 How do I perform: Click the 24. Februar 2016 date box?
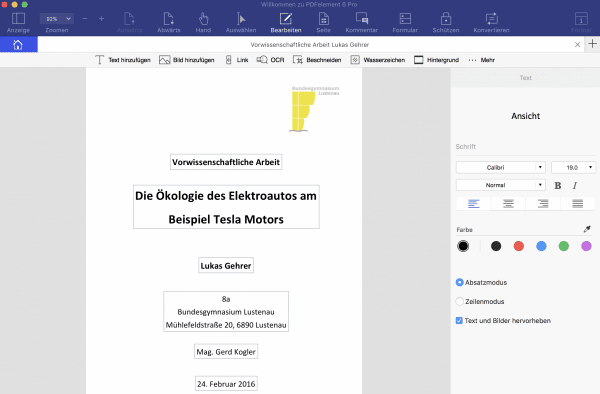point(226,384)
